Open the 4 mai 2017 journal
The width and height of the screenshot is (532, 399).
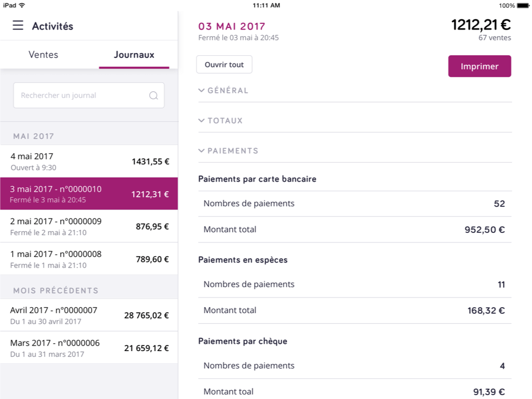[x=89, y=162]
